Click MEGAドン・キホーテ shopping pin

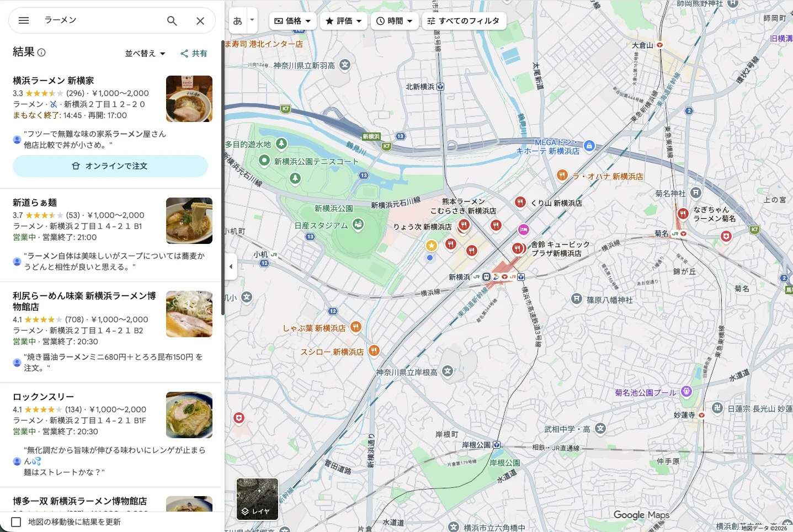click(589, 146)
